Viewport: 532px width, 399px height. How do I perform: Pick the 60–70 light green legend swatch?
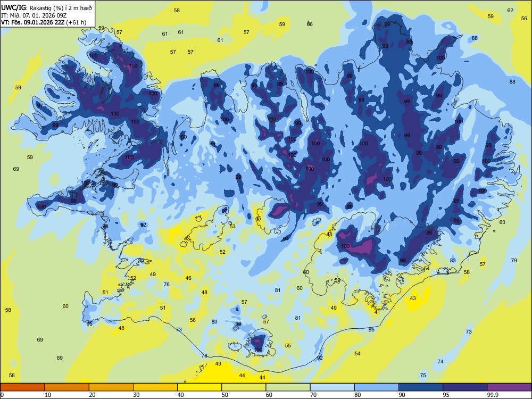pyautogui.click(x=288, y=387)
